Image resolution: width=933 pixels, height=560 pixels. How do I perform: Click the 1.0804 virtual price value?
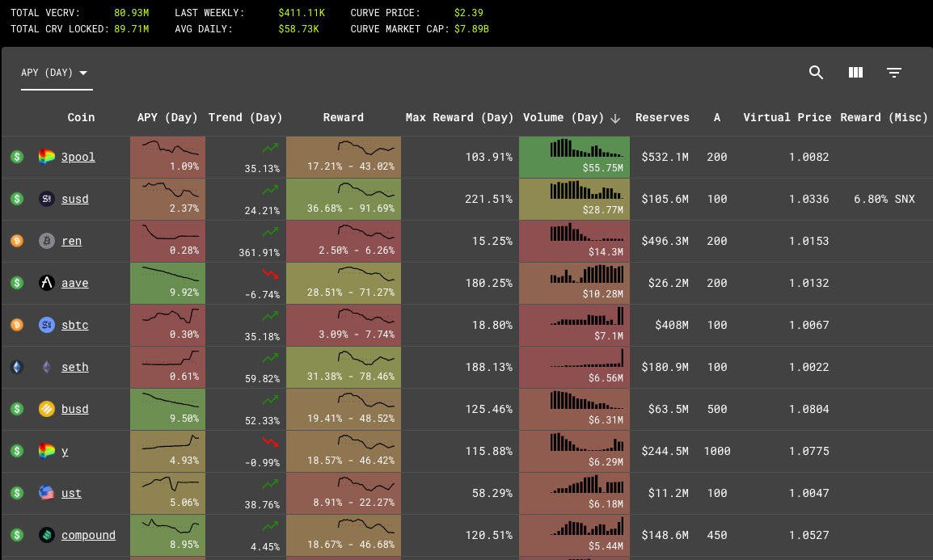click(808, 409)
